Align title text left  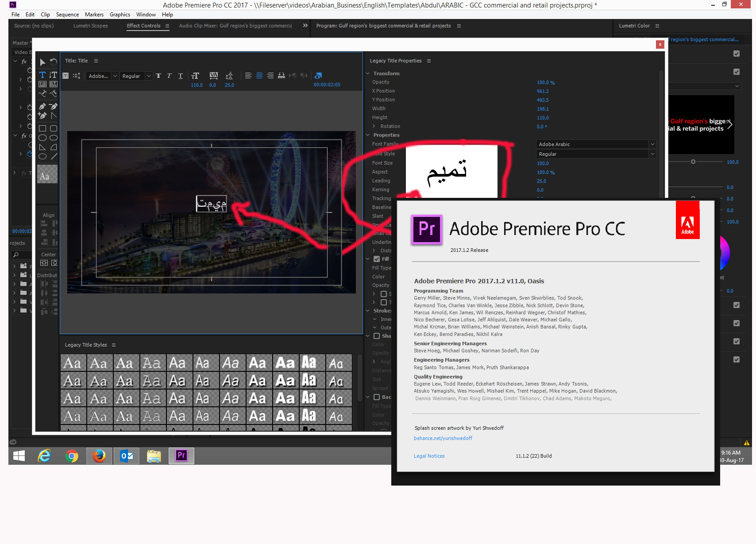pos(248,76)
